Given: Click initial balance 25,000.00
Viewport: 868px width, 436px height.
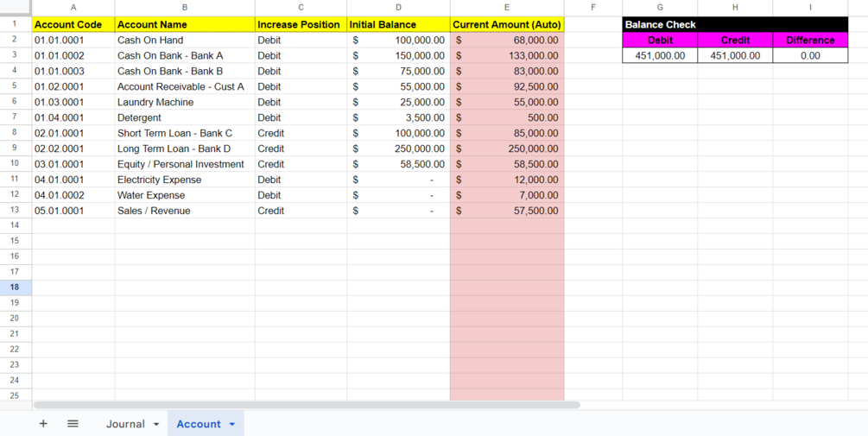Looking at the screenshot, I should [x=398, y=103].
